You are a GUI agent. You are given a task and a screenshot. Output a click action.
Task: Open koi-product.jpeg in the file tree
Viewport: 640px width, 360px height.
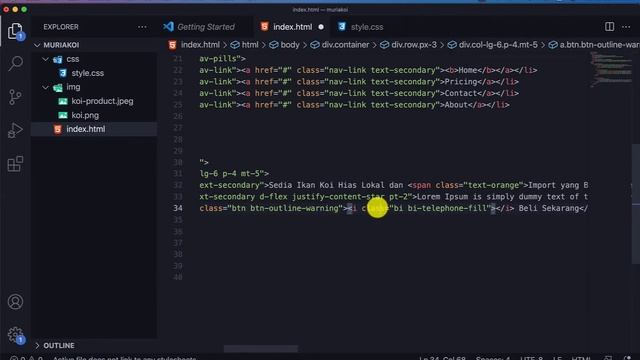click(102, 101)
